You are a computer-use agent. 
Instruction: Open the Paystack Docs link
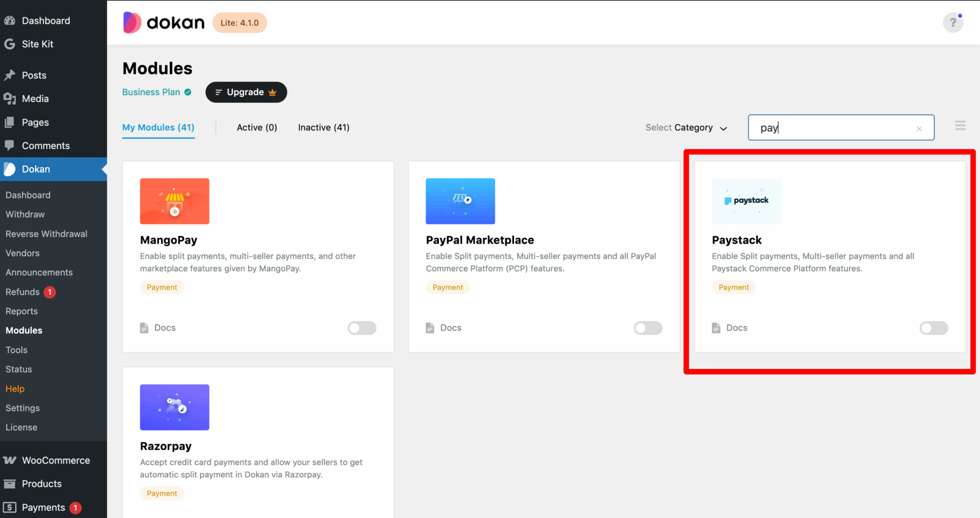click(x=737, y=328)
